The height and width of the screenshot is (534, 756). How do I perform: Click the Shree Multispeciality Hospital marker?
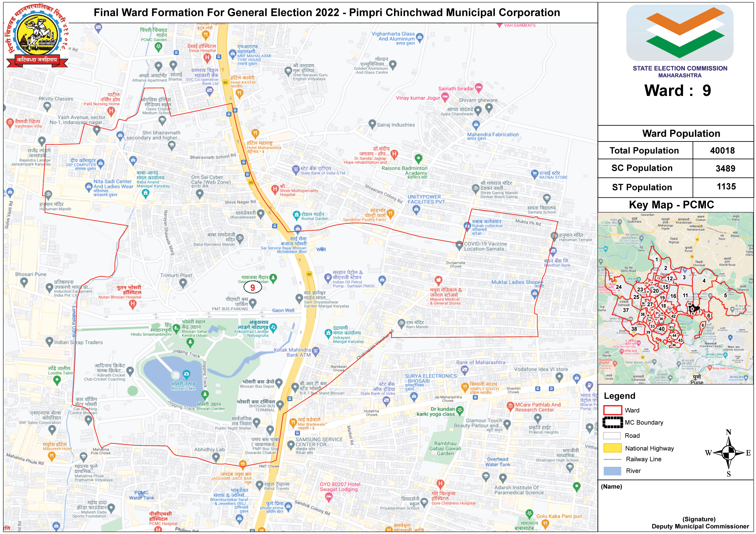click(275, 190)
